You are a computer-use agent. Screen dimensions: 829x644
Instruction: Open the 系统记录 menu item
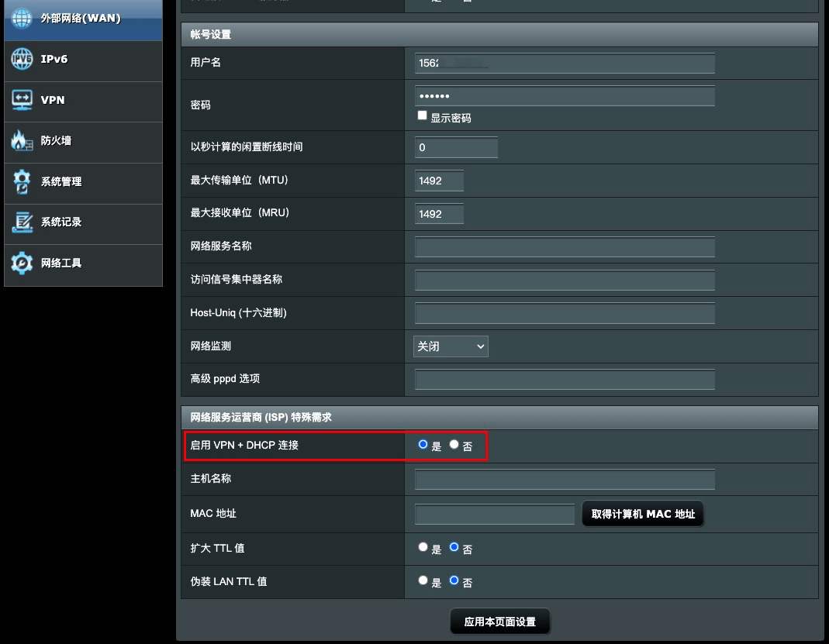pos(60,222)
